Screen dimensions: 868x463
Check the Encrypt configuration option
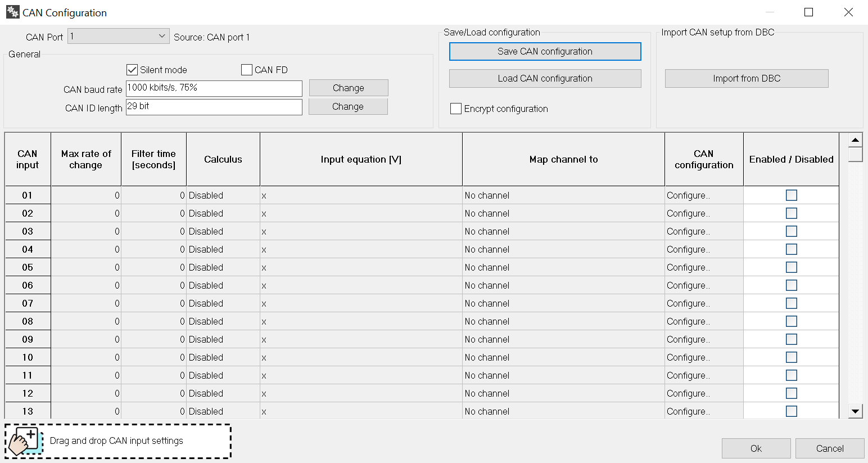tap(456, 109)
